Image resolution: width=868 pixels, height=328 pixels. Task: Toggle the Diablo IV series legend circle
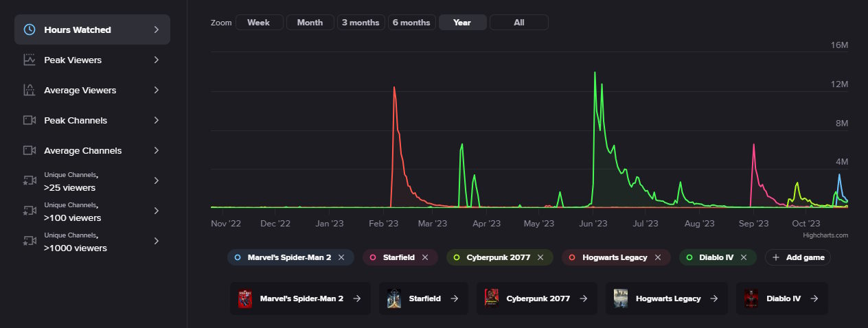[689, 257]
